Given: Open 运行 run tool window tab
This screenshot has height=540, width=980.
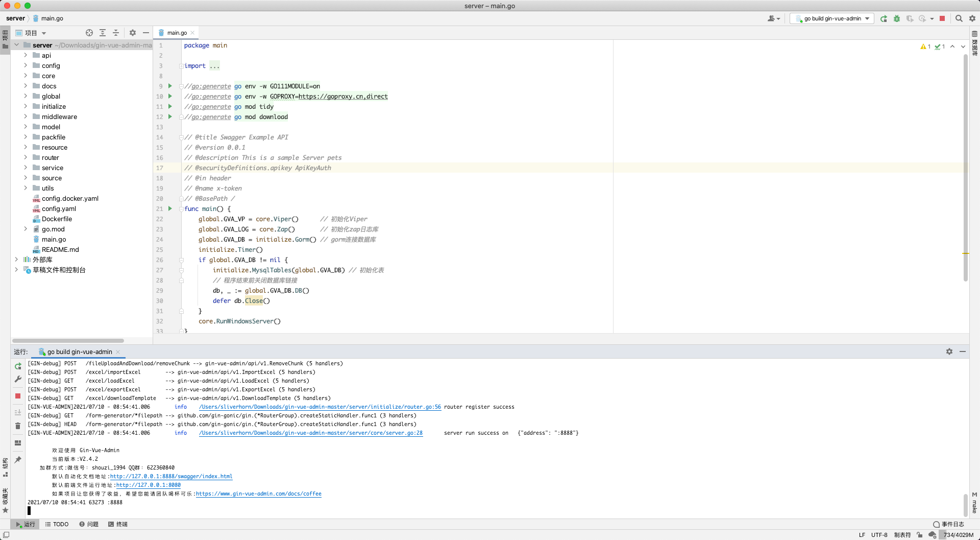Looking at the screenshot, I should click(x=26, y=524).
